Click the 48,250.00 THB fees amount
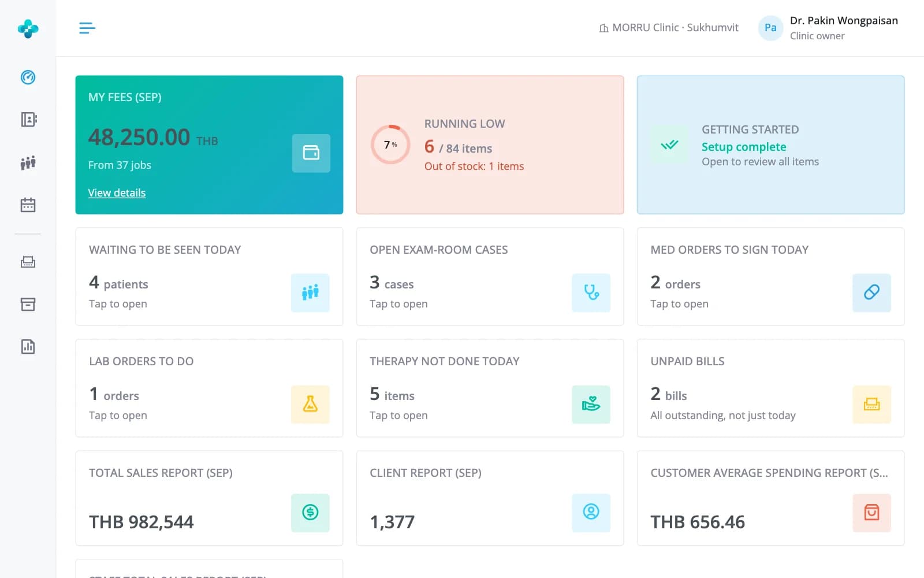Image resolution: width=924 pixels, height=578 pixels. point(153,138)
